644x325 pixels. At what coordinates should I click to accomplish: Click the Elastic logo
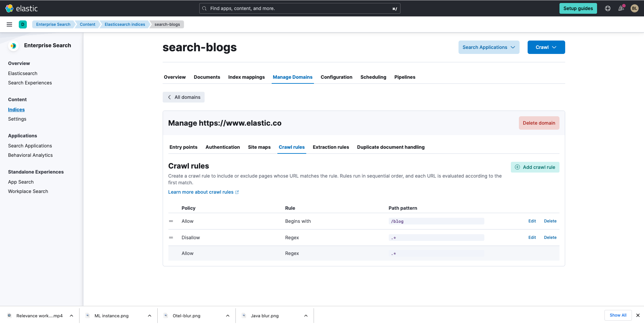tap(22, 8)
